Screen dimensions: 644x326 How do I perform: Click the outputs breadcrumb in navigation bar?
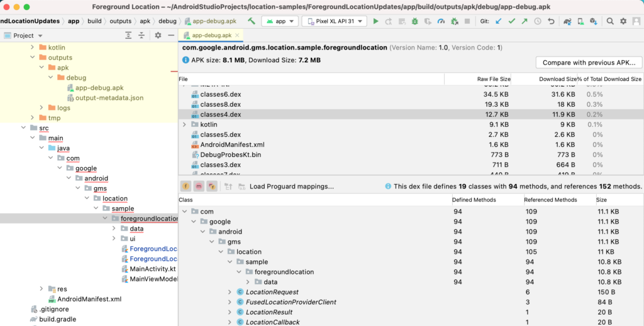(x=120, y=21)
